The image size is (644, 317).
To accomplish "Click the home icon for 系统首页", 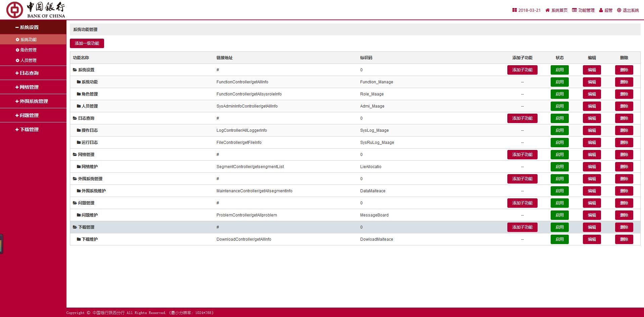I will 548,10.
